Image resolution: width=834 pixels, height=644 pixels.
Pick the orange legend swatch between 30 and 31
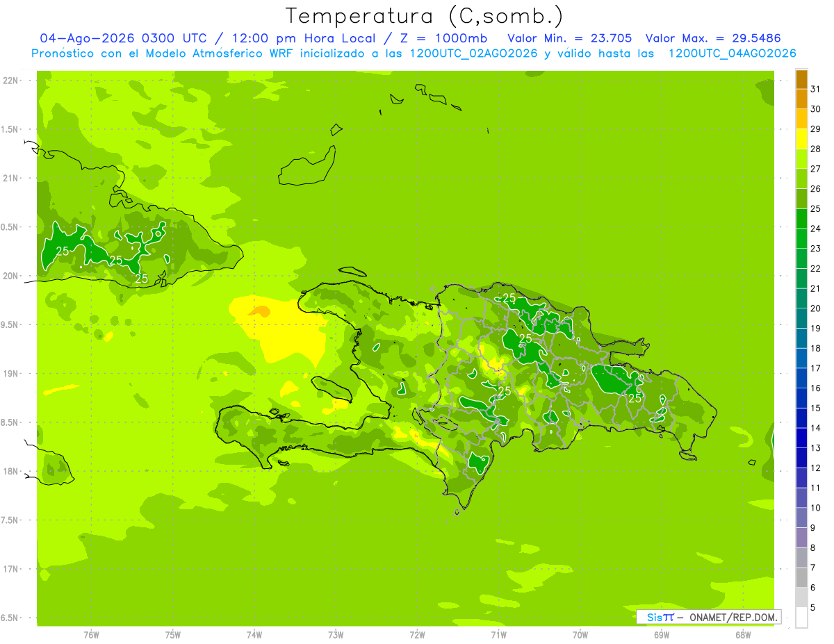[x=801, y=99]
